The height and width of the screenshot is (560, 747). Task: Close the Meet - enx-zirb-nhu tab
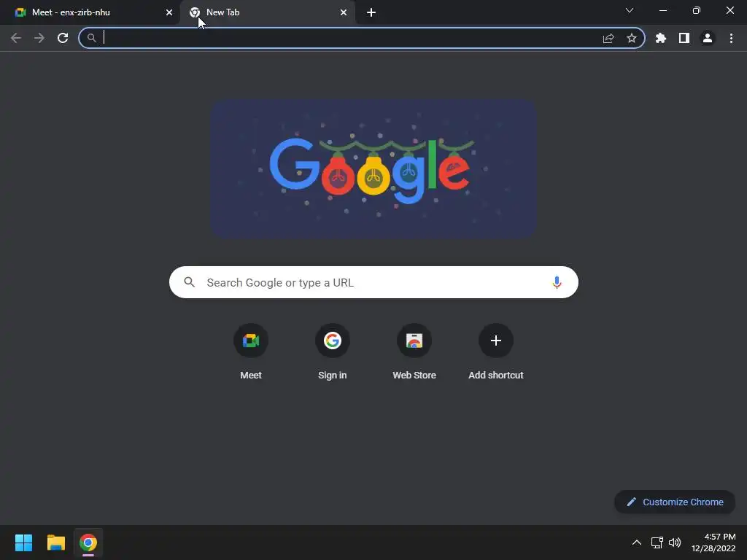(x=169, y=12)
